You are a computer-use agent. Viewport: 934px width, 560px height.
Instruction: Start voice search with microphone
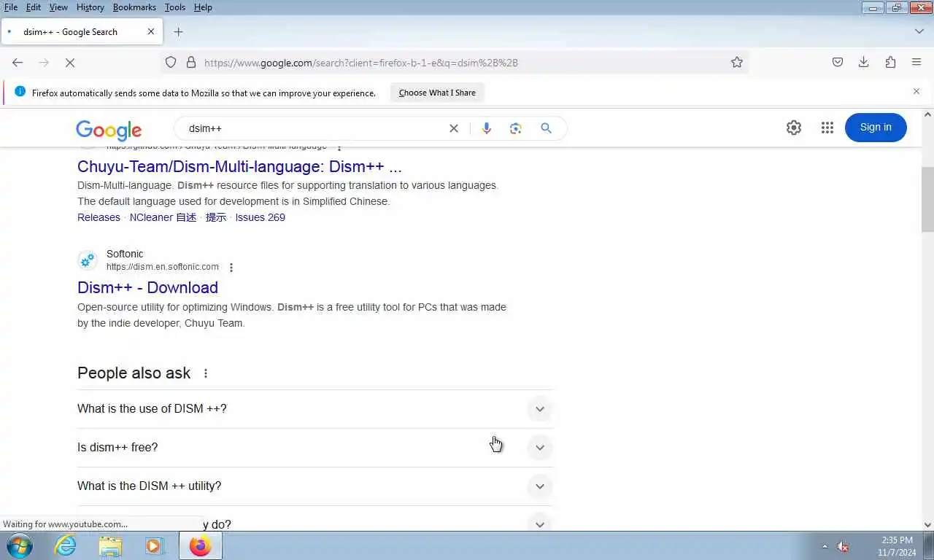tap(487, 128)
